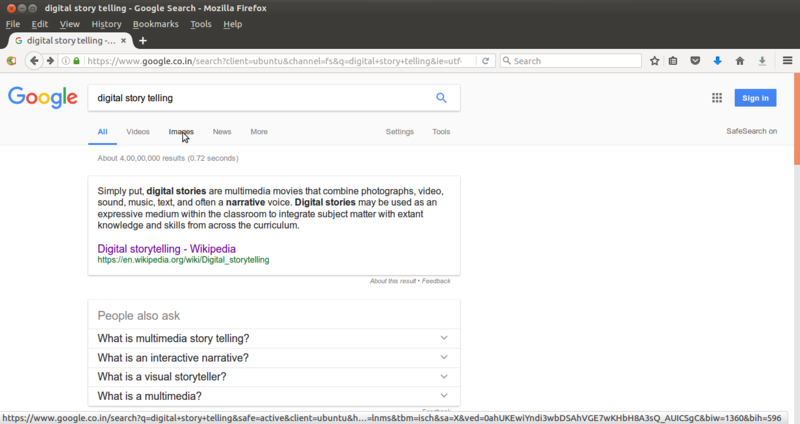Screen dimensions: 800x424
Task: Save page to Pocket icon
Action: pos(695,61)
